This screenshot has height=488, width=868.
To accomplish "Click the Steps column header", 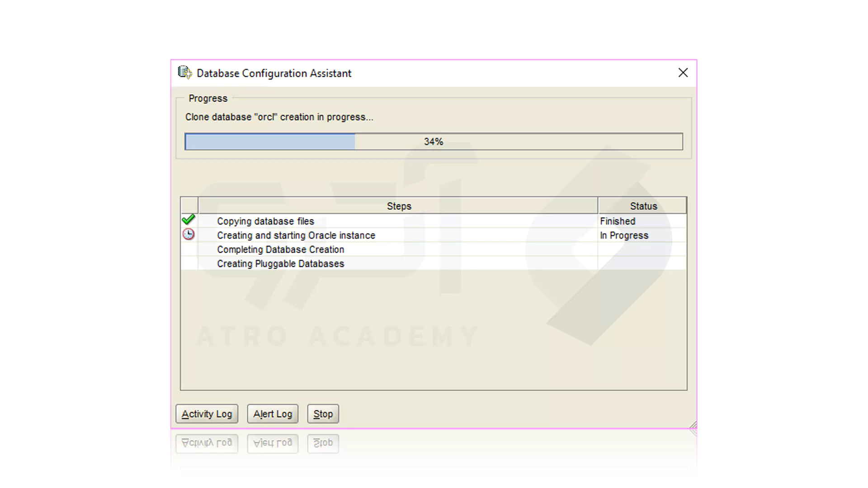I will pyautogui.click(x=398, y=206).
